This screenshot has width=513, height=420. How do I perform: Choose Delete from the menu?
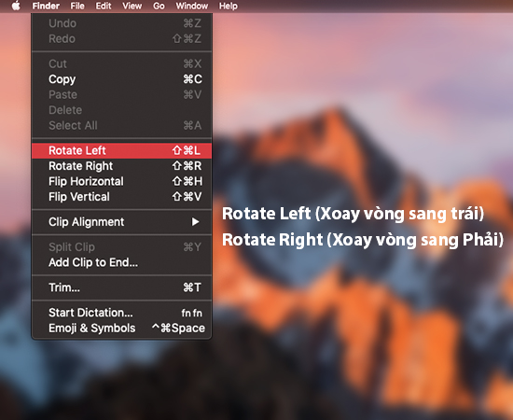(121, 109)
